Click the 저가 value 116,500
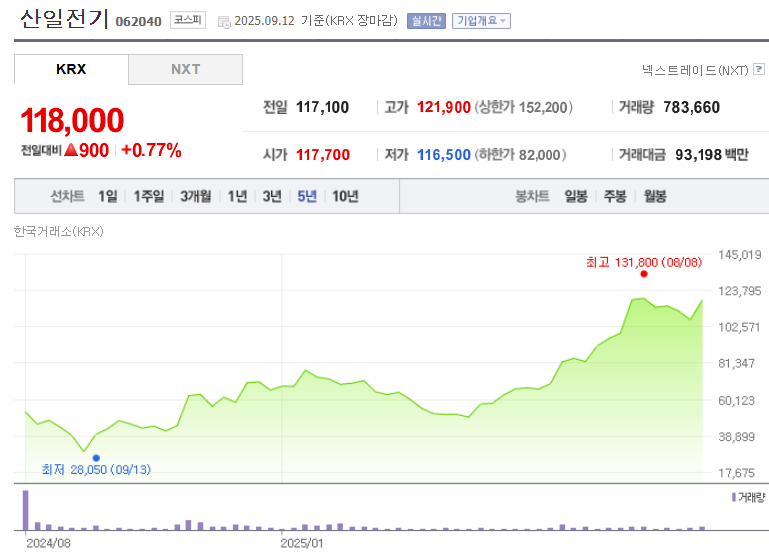This screenshot has width=769, height=558. coord(443,154)
